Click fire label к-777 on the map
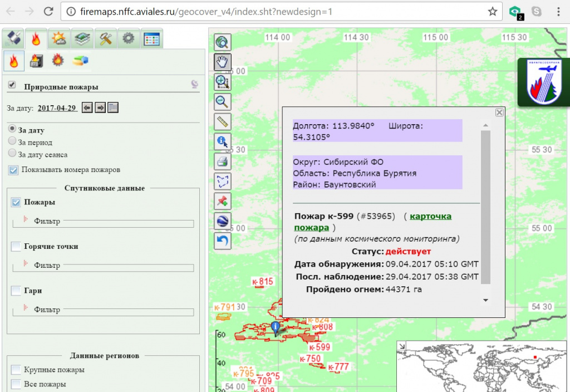 click(x=338, y=367)
